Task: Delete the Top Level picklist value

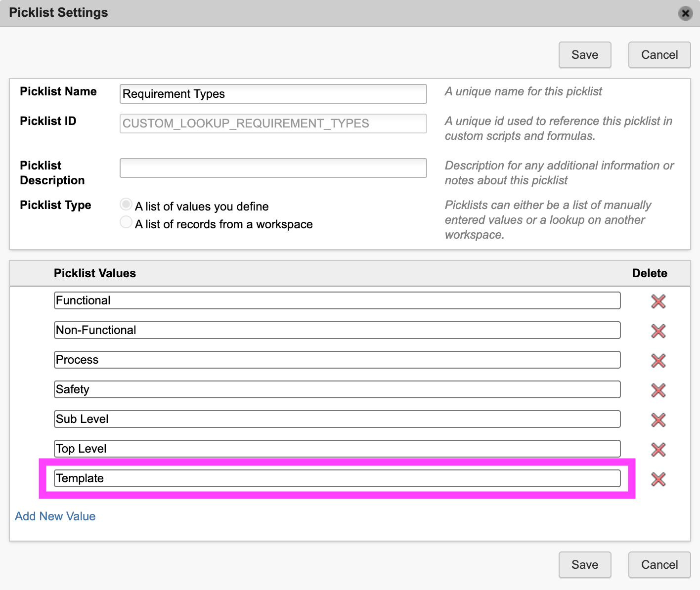Action: click(658, 450)
